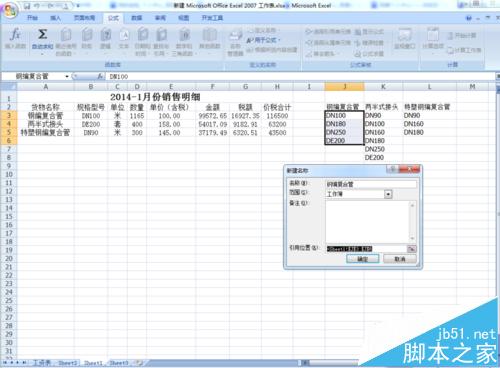This screenshot has width=500, height=368.
Task: Switch to the 数据 (Data) ribbon tab
Action: point(137,18)
